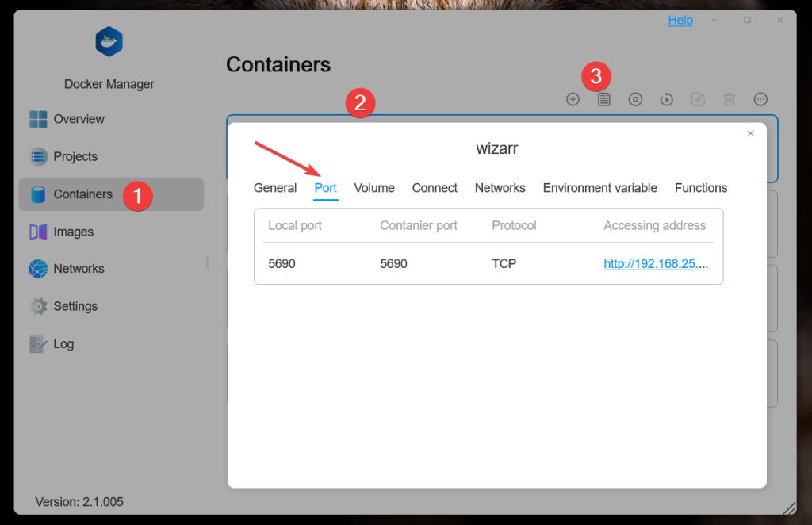Close the wizarr details dialog
This screenshot has width=812, height=525.
[x=750, y=134]
